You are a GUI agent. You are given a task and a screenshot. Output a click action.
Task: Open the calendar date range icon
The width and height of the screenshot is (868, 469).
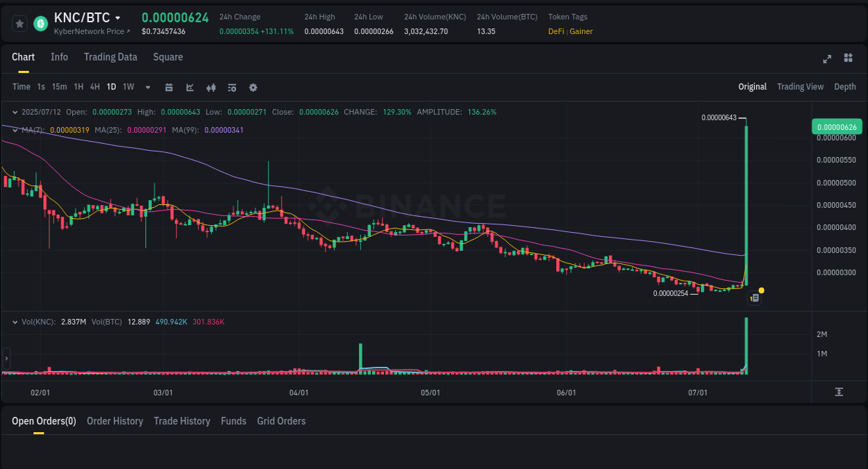[169, 88]
